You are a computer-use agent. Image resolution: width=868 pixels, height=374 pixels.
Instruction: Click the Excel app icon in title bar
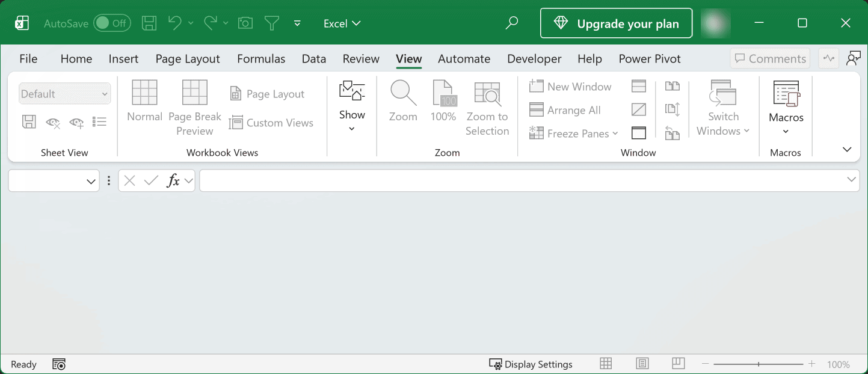[x=22, y=23]
